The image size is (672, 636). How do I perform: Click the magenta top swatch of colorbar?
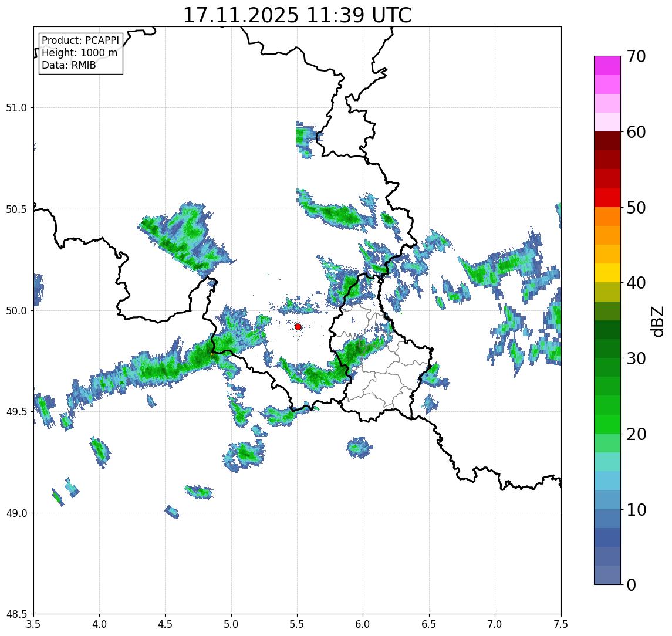[607, 66]
